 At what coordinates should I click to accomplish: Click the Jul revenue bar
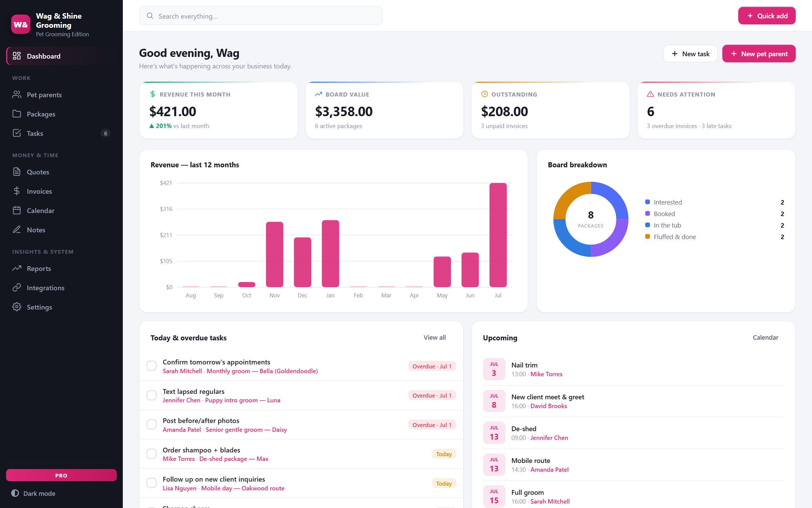point(498,235)
